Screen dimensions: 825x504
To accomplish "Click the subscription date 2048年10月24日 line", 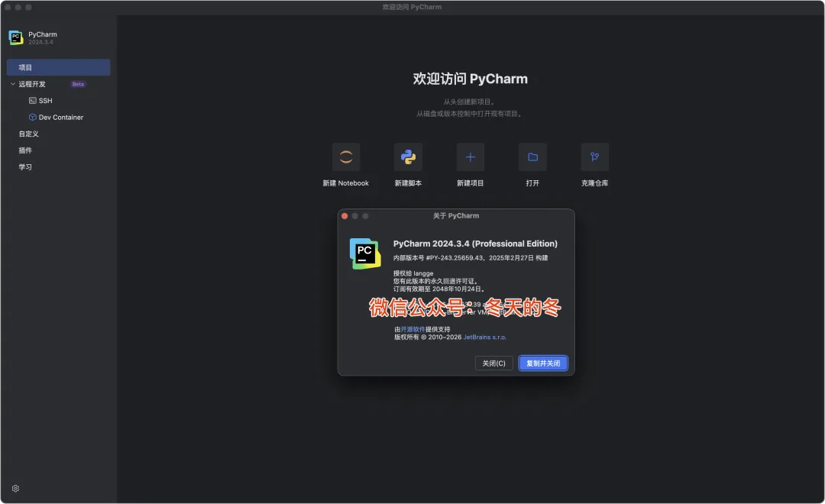I will 438,289.
